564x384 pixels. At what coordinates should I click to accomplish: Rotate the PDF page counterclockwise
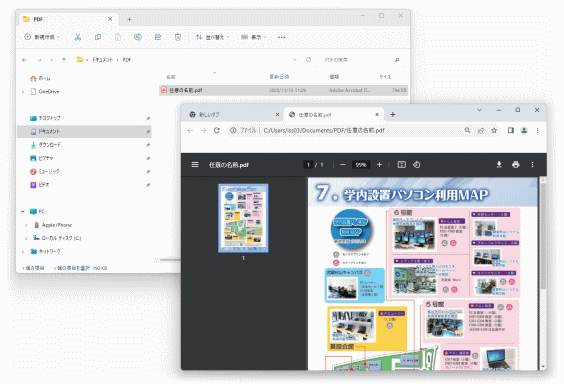(x=417, y=164)
